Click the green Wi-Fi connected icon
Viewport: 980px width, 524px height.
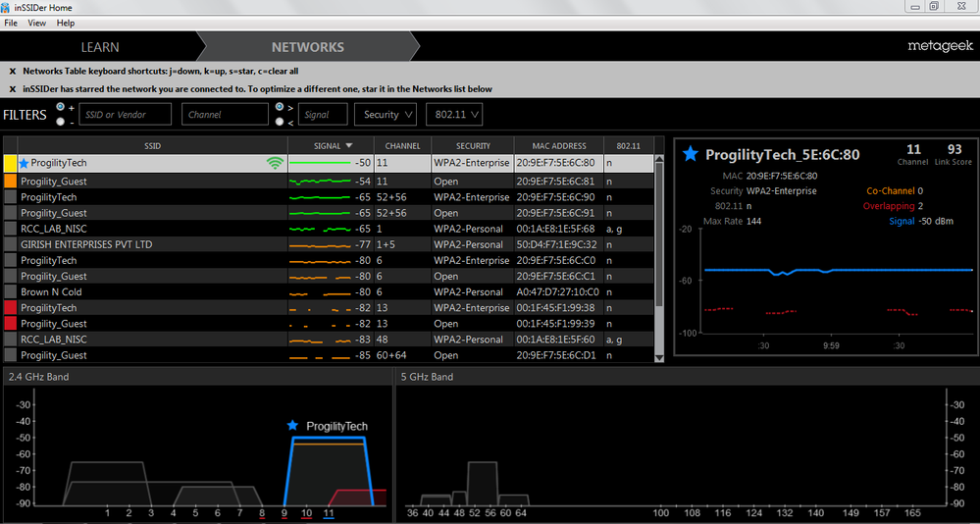tap(275, 164)
